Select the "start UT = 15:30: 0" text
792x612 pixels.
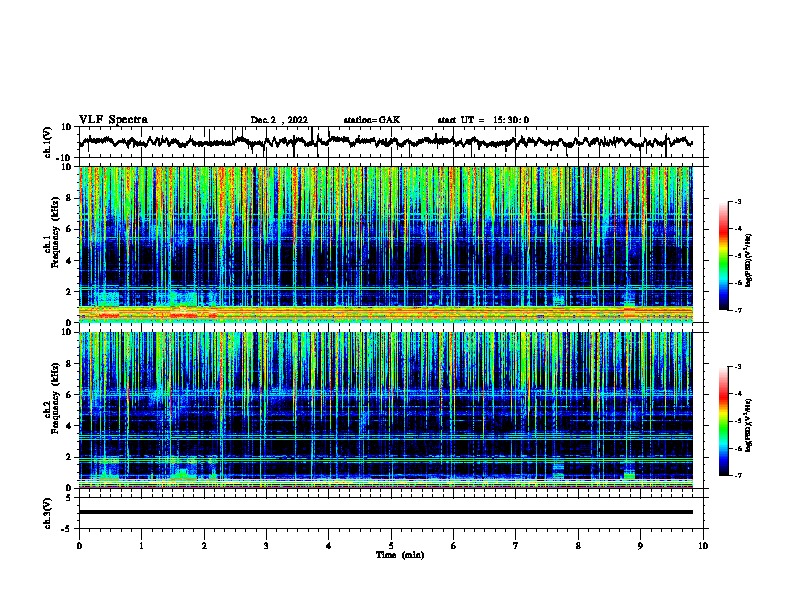click(483, 120)
